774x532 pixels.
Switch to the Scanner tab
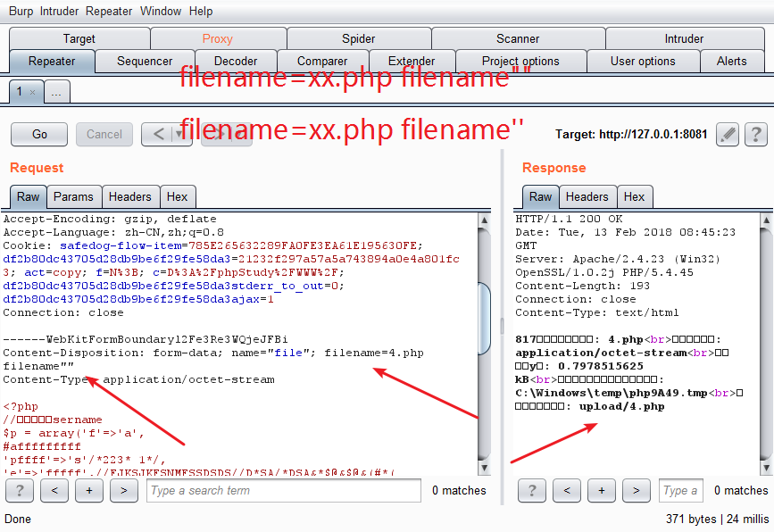click(518, 38)
